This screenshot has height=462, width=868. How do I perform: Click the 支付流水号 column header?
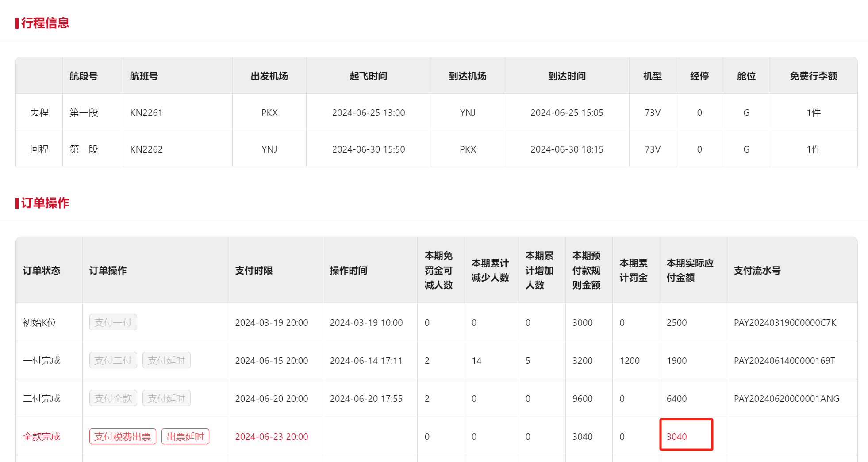pos(757,271)
